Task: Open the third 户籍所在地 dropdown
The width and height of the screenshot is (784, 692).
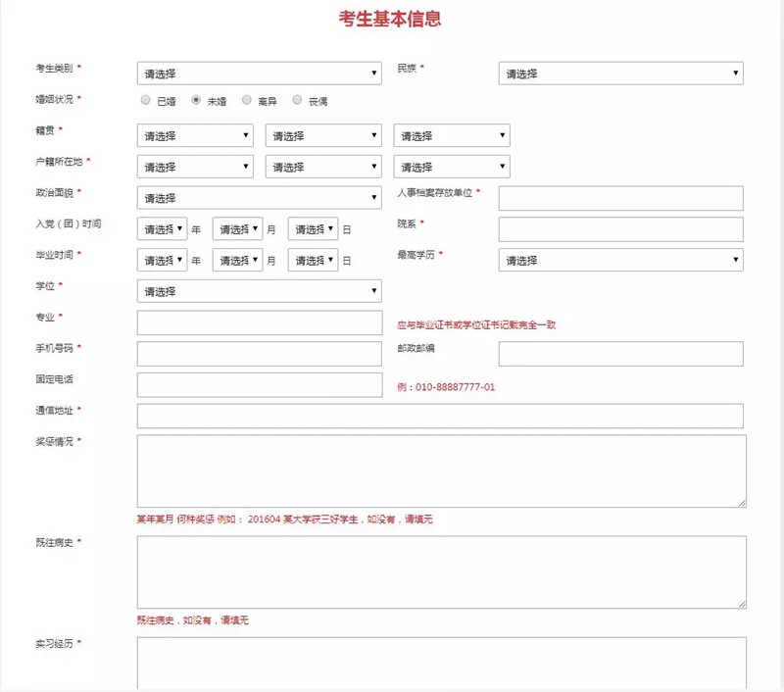Action: [x=452, y=166]
